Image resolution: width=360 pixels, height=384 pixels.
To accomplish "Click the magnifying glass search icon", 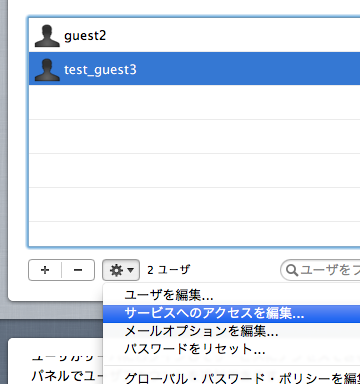I will click(x=292, y=270).
